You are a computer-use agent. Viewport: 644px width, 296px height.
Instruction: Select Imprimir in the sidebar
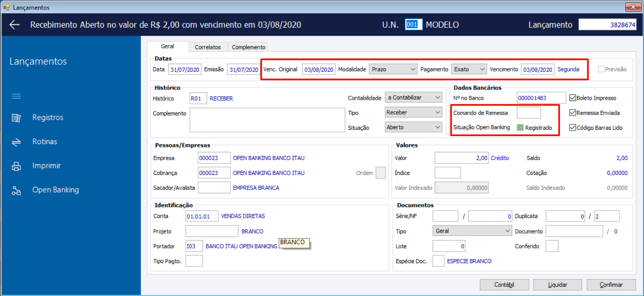pos(46,166)
